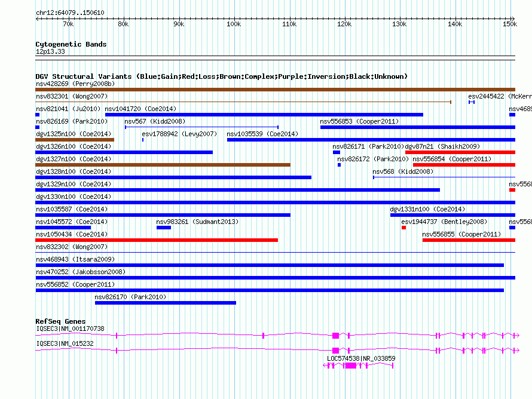The image size is (532, 399).
Task: Open nsv826170 (Park2010) label
Action: [x=130, y=297]
